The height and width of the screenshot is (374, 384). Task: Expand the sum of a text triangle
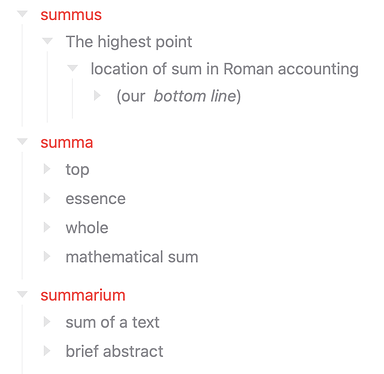tap(47, 322)
